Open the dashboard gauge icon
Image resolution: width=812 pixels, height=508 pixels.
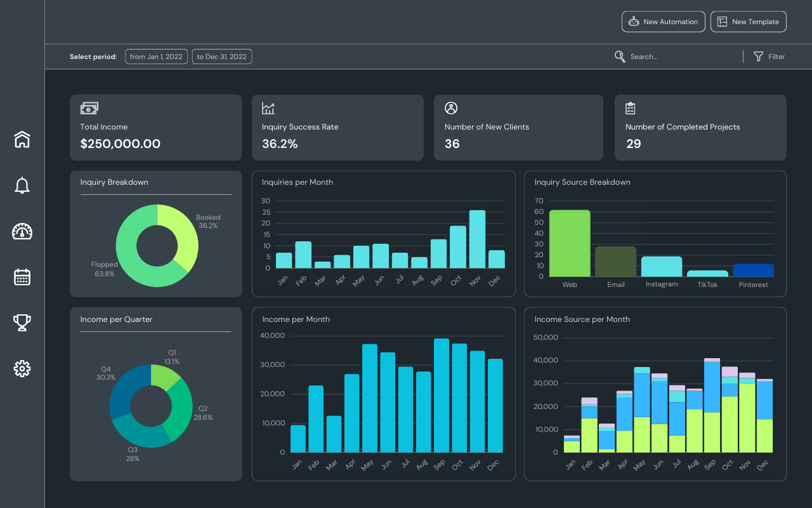tap(22, 231)
